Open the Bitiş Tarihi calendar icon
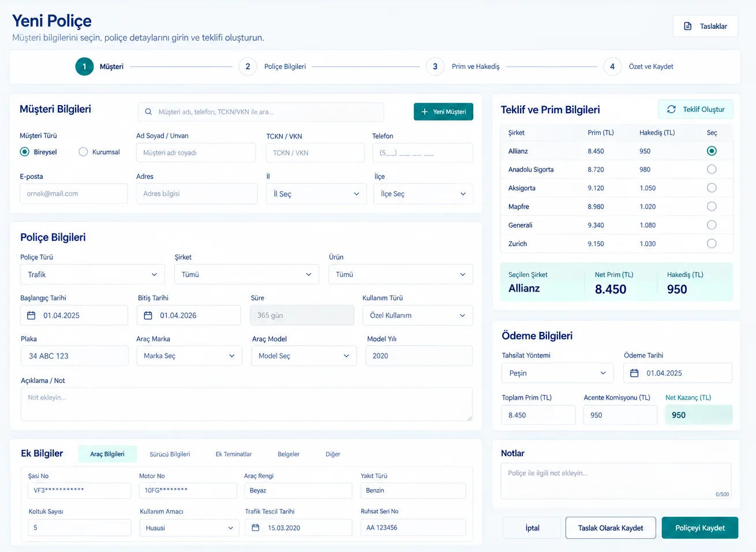 [x=148, y=315]
